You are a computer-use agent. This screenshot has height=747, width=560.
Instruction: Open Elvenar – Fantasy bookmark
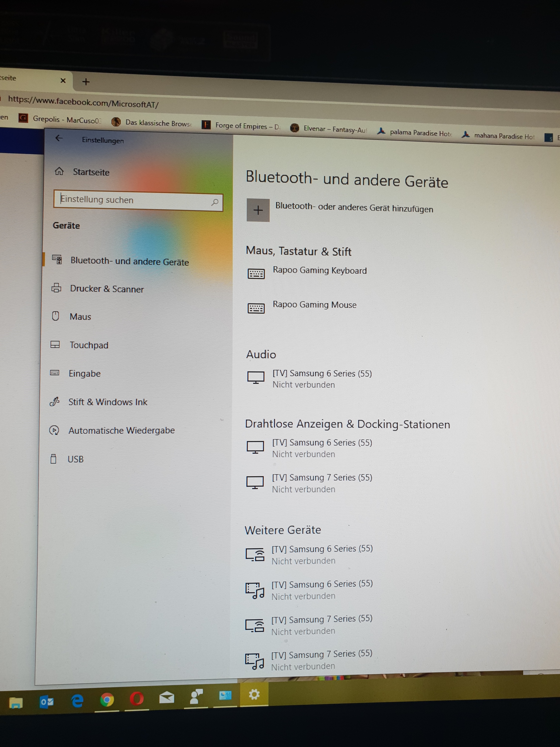point(329,129)
